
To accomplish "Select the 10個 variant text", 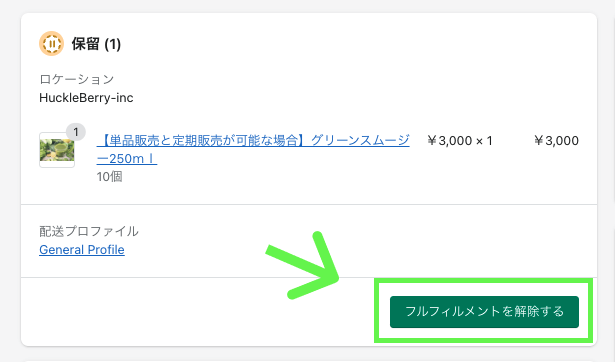I will (x=109, y=177).
